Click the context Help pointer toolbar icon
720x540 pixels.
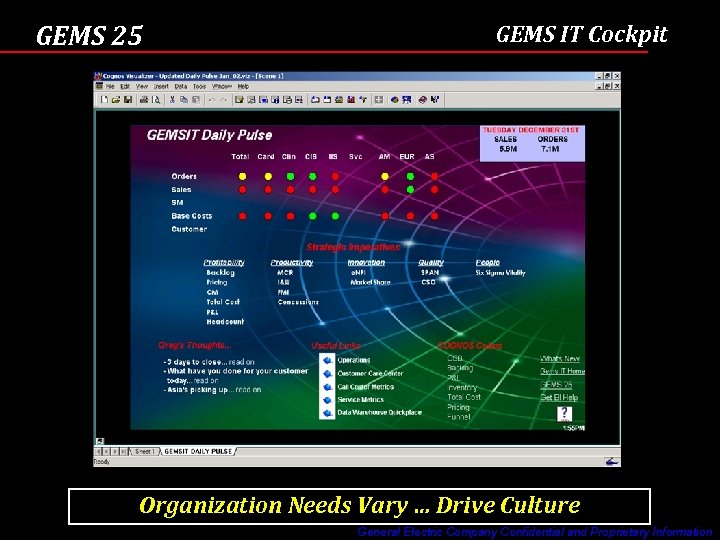(x=434, y=100)
